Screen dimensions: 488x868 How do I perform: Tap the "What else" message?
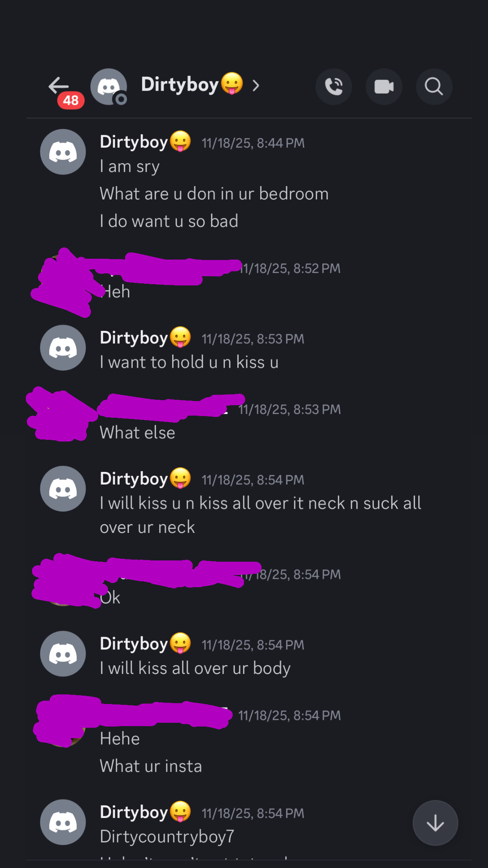pos(137,433)
